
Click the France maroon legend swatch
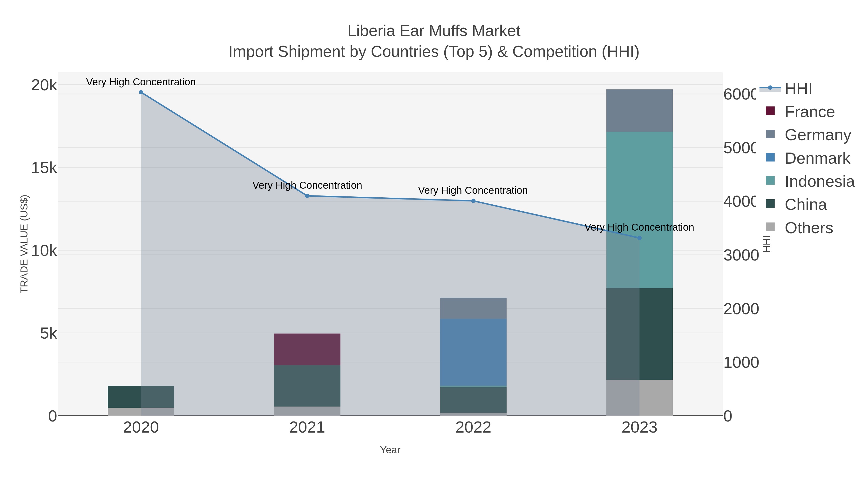tap(770, 111)
